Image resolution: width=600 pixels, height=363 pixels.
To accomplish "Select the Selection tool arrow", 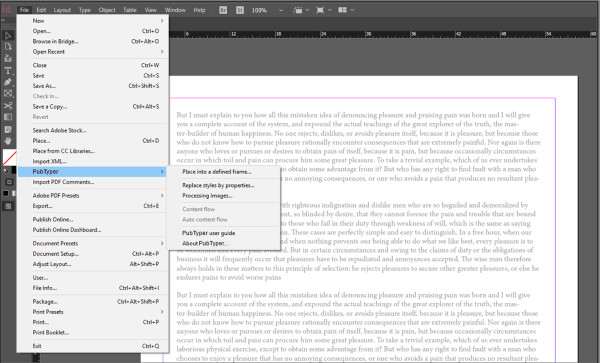I will coord(8,36).
